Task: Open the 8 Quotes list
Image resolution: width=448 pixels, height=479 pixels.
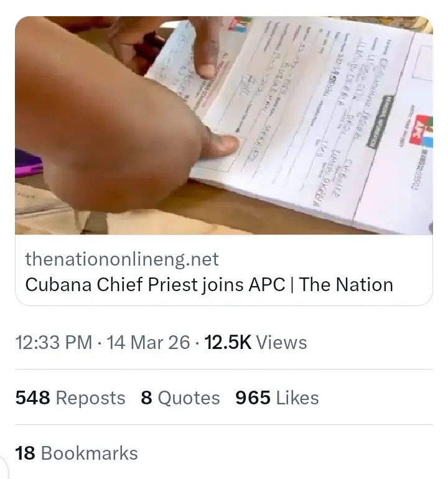Action: click(180, 398)
